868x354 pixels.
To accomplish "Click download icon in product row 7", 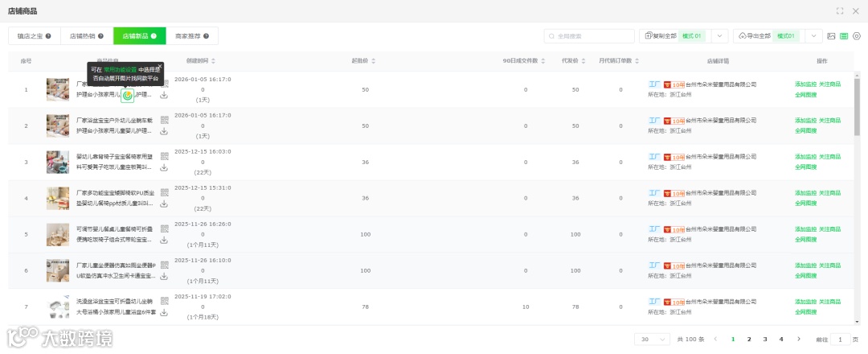I will pos(164,312).
